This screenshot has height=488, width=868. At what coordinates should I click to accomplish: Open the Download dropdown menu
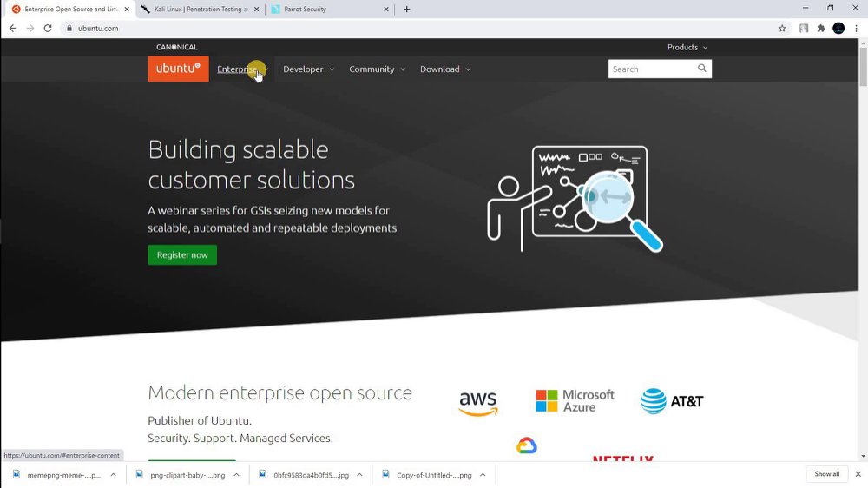pyautogui.click(x=445, y=69)
